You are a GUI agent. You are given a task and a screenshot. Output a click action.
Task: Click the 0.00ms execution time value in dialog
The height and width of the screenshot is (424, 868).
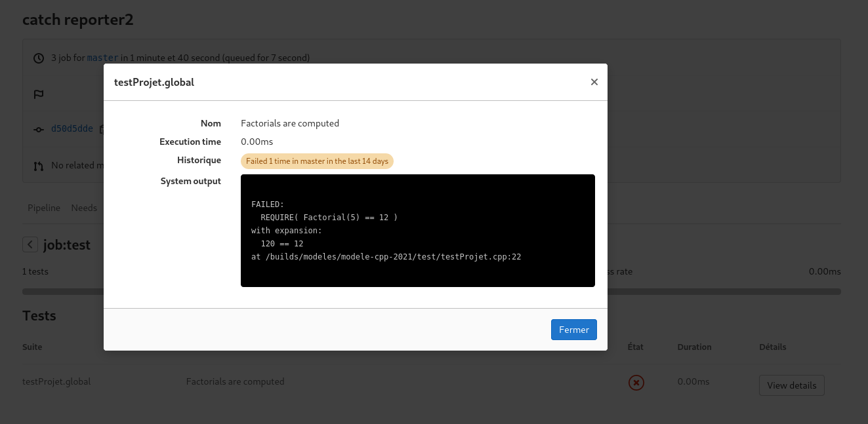(x=257, y=142)
